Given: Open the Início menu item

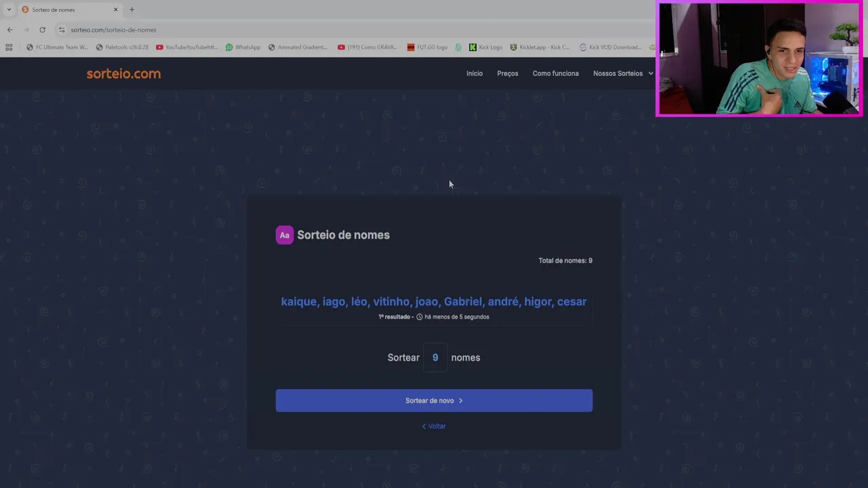Looking at the screenshot, I should click(475, 73).
